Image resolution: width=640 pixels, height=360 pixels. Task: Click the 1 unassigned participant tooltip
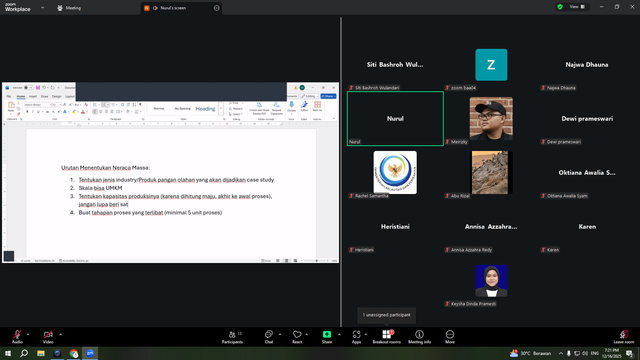(x=387, y=315)
